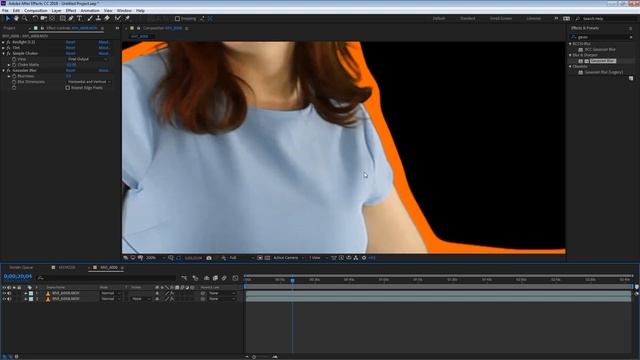Create new bin in Effects & Presets
The width and height of the screenshot is (640, 360).
pyautogui.click(x=631, y=78)
